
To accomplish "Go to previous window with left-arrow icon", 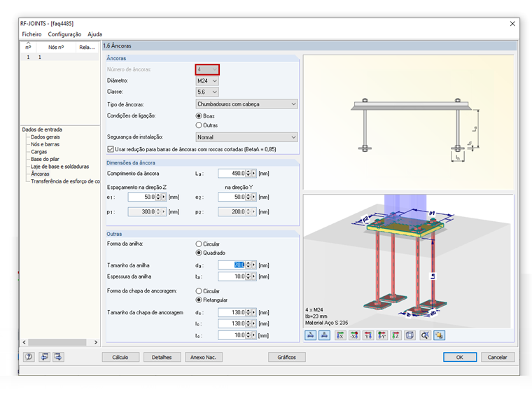I will [x=44, y=356].
